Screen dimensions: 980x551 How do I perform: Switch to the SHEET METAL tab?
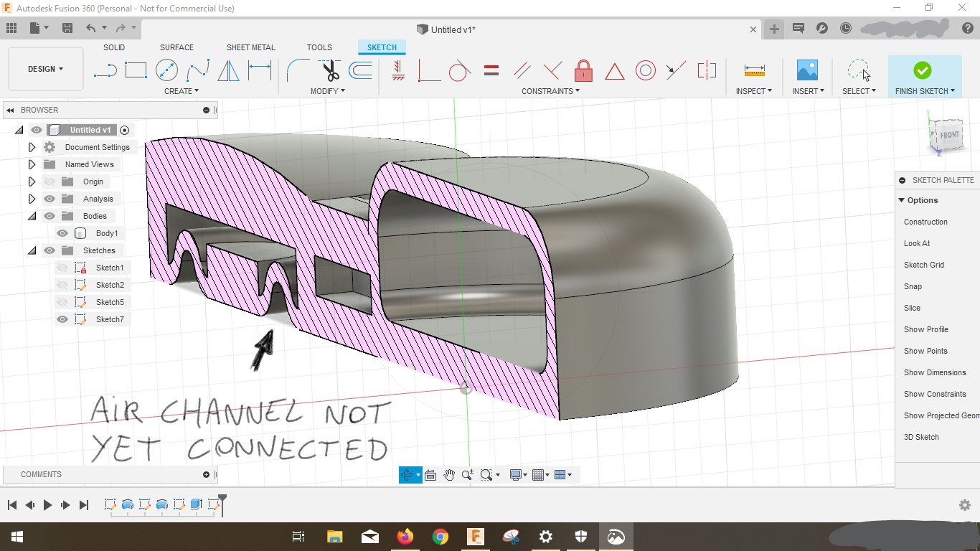[x=250, y=47]
